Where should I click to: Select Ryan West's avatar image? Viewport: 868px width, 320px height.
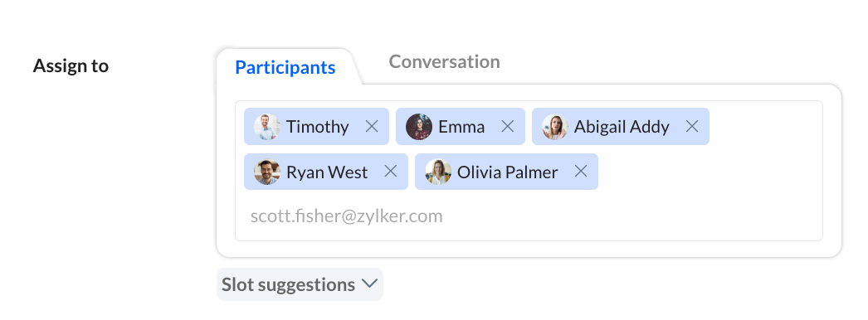pyautogui.click(x=267, y=172)
